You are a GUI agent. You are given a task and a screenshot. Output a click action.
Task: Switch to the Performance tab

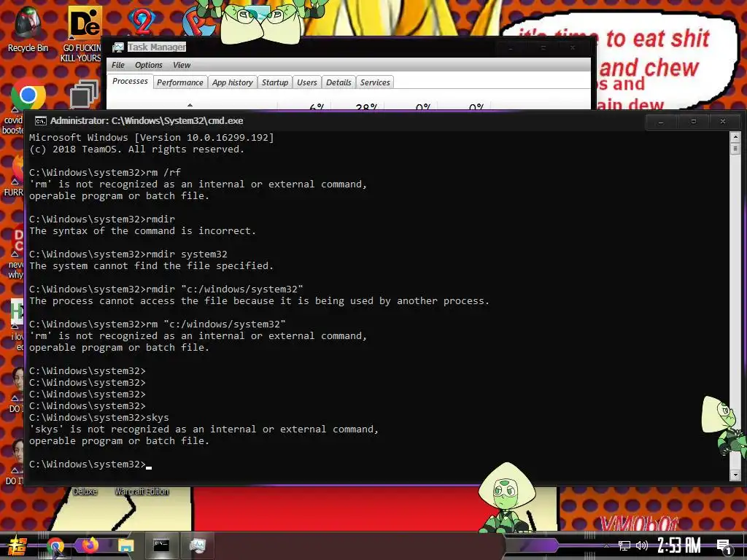click(180, 82)
